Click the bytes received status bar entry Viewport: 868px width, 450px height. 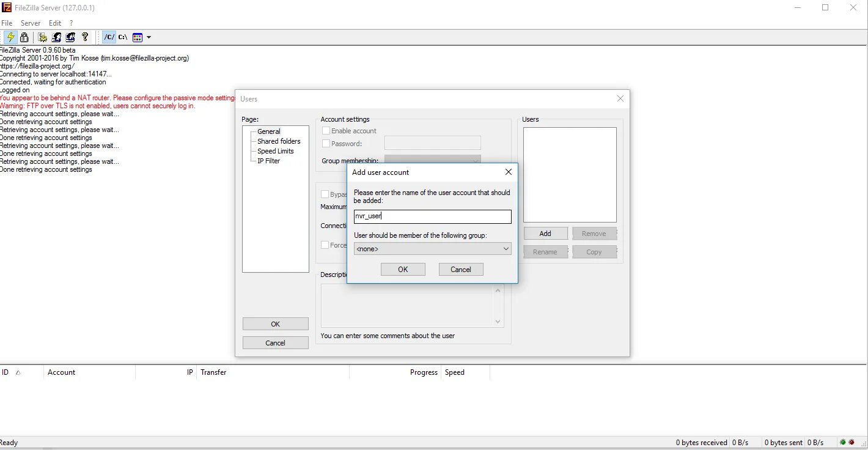pyautogui.click(x=701, y=443)
